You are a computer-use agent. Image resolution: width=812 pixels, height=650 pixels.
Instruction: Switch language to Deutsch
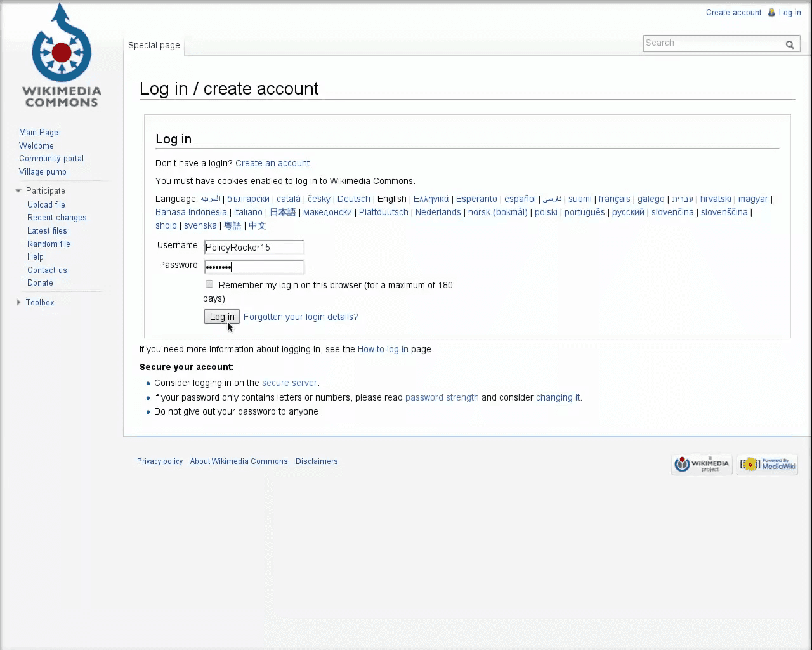[x=353, y=199]
